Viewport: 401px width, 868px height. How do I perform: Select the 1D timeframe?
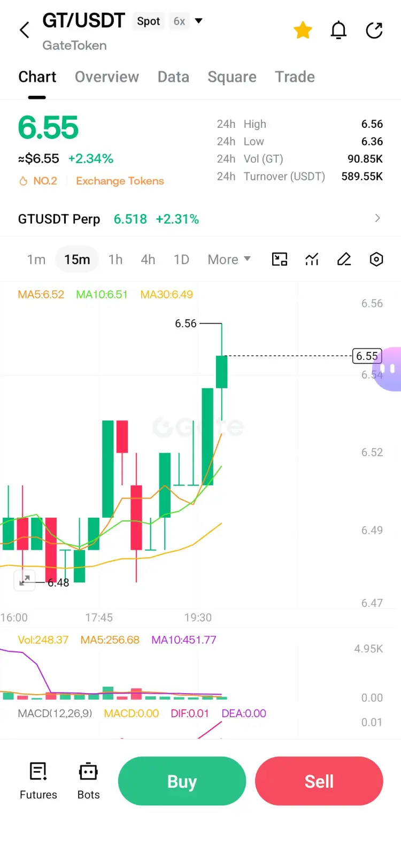[x=181, y=259]
